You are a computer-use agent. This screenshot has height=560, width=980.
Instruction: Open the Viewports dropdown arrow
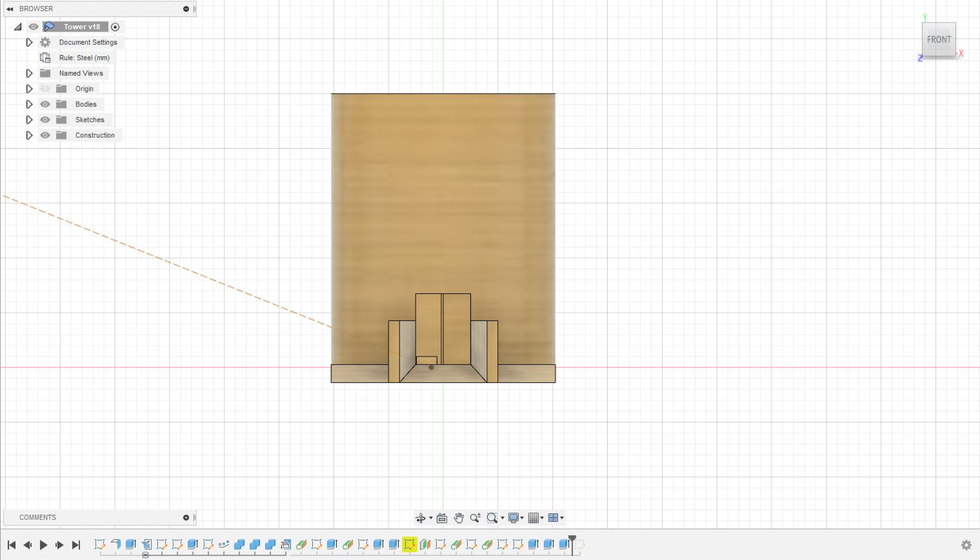pyautogui.click(x=562, y=518)
